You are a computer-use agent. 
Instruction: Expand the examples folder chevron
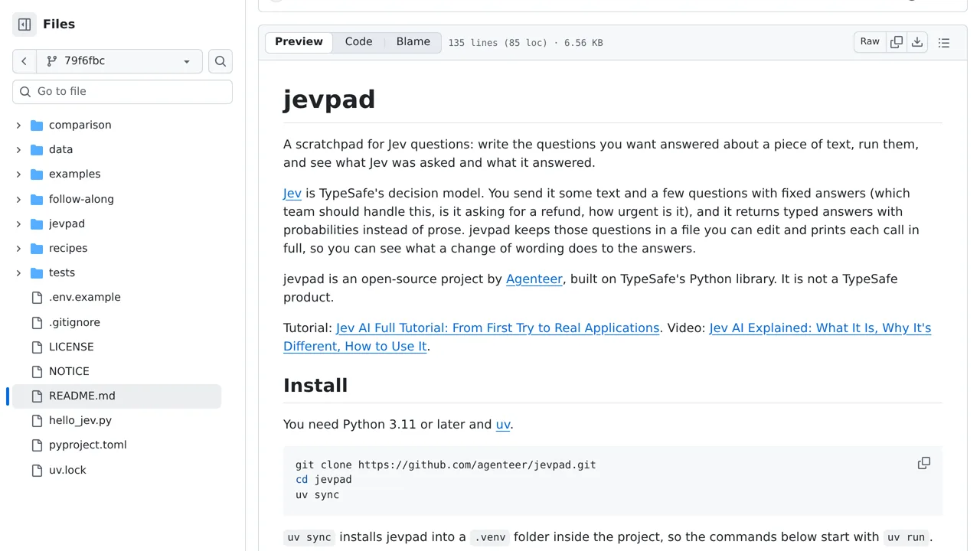(18, 174)
